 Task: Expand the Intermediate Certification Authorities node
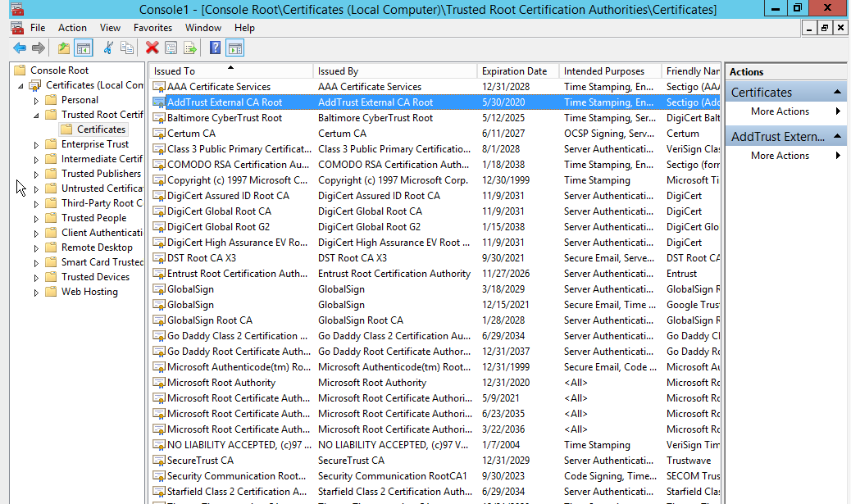(x=36, y=160)
